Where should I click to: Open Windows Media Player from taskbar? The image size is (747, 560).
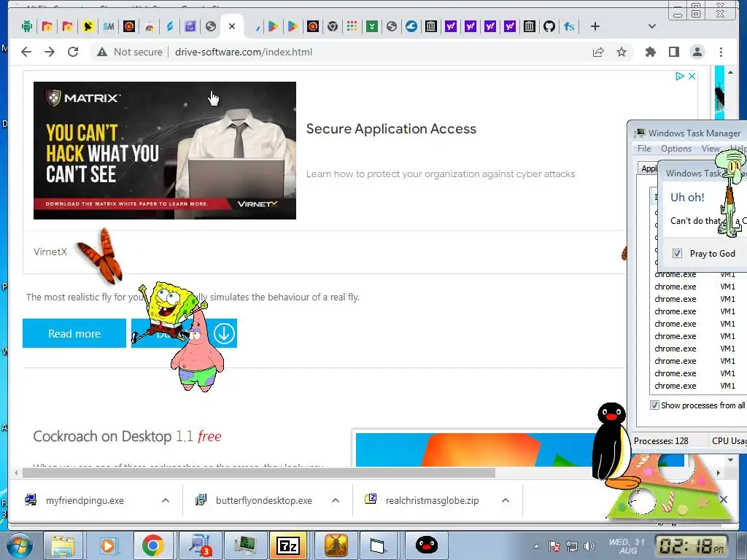coord(108,545)
